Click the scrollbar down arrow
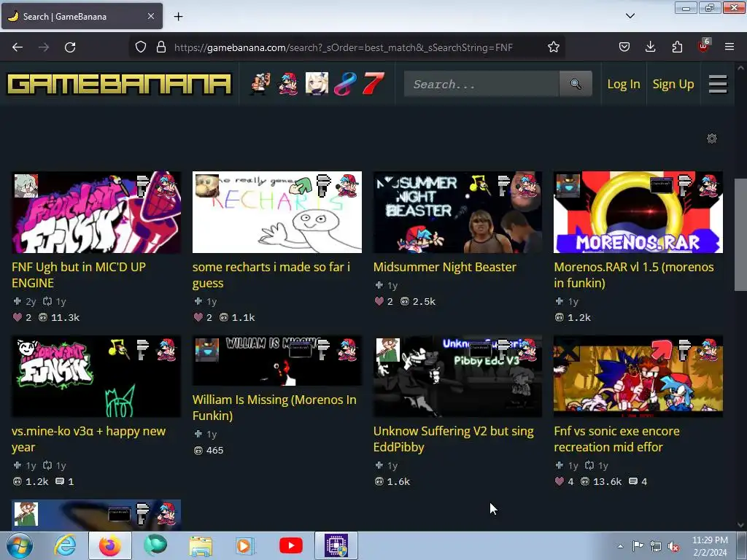 point(740,525)
